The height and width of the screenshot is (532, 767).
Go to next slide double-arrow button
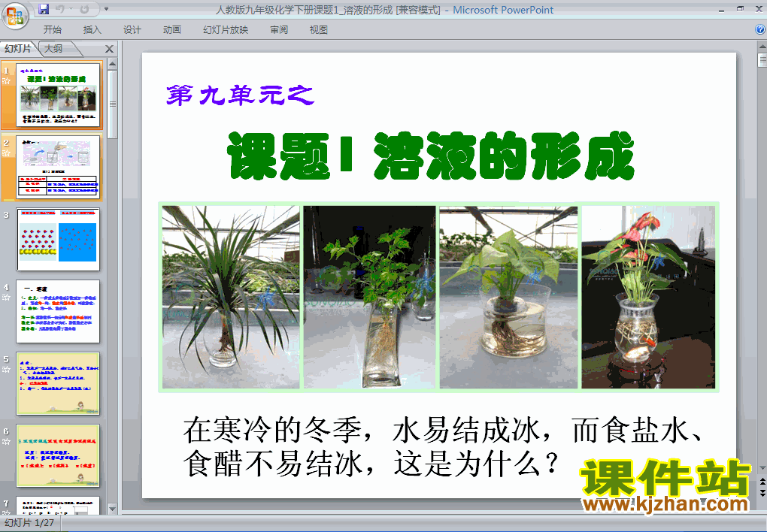click(762, 492)
